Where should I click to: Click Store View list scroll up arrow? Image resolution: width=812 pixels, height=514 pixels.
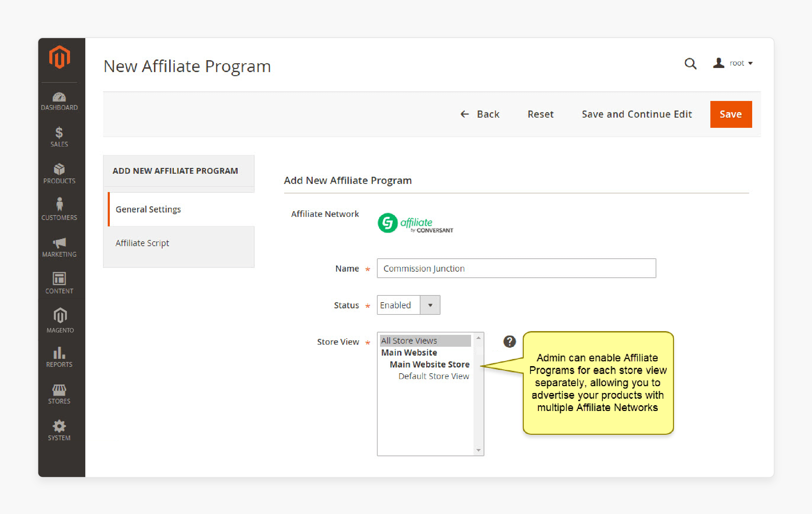coord(479,338)
